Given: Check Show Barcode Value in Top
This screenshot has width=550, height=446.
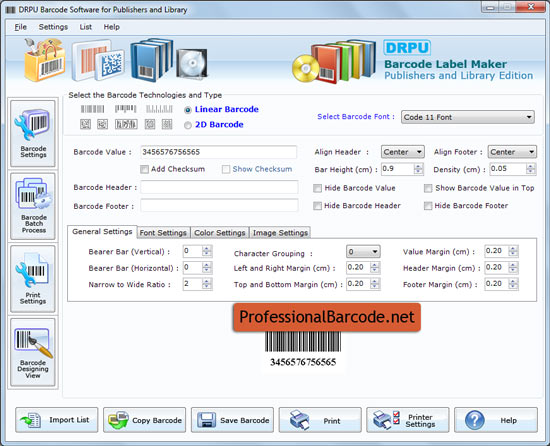Looking at the screenshot, I should 428,188.
